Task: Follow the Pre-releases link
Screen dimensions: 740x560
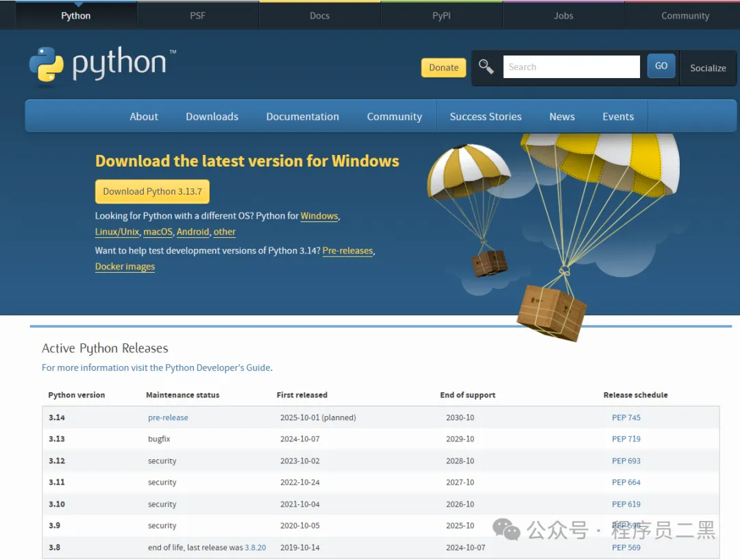Action: (x=347, y=251)
